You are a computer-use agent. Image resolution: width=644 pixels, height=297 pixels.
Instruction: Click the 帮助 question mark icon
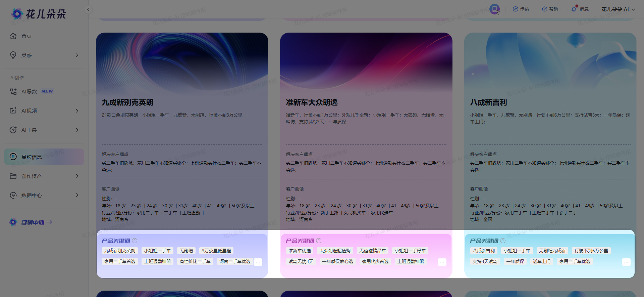545,9
